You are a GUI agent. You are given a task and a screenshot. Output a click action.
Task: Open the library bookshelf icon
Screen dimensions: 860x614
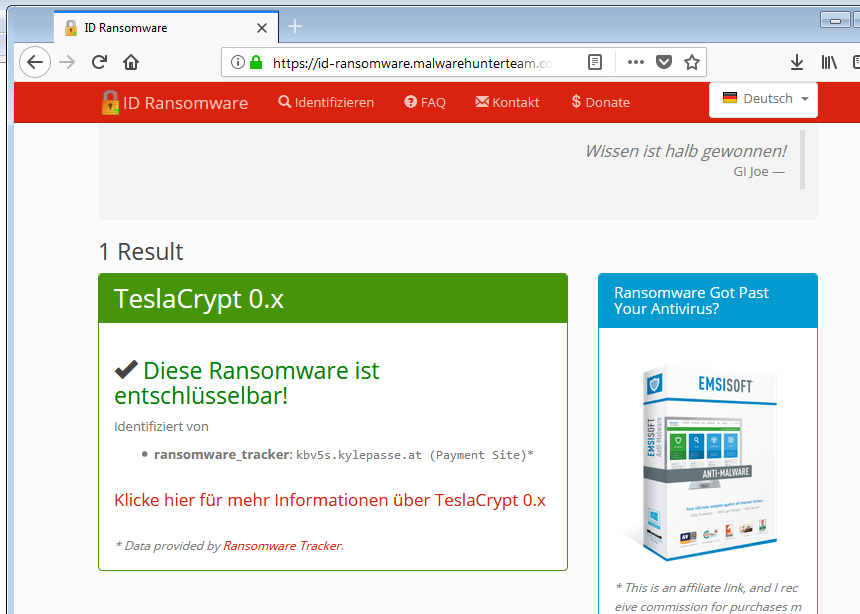click(x=829, y=63)
